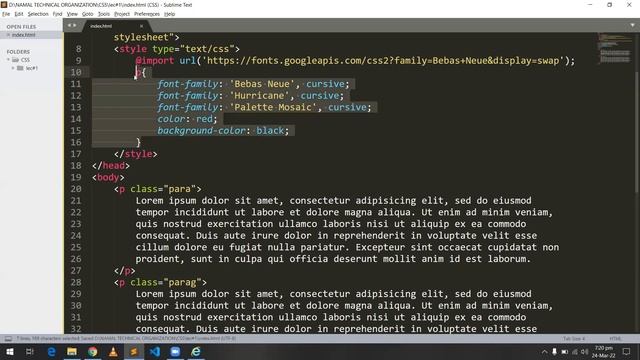Screen dimensions: 640x360
Task: Click line number 10 in gutter
Action: point(76,72)
